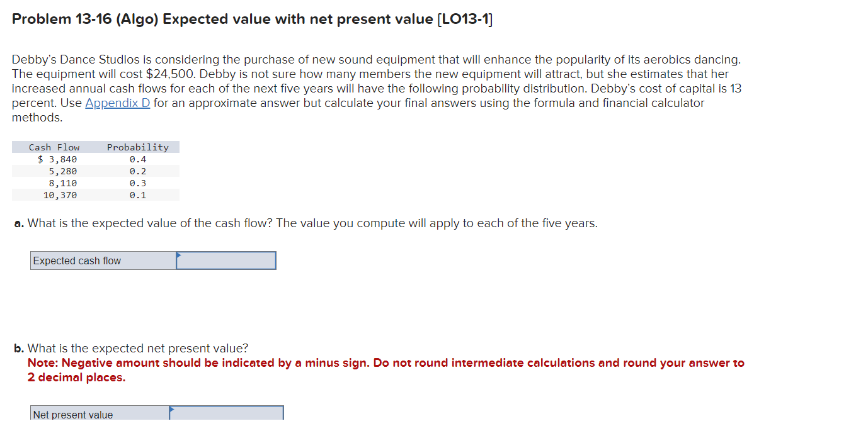Select the Probability column header

pyautogui.click(x=137, y=147)
